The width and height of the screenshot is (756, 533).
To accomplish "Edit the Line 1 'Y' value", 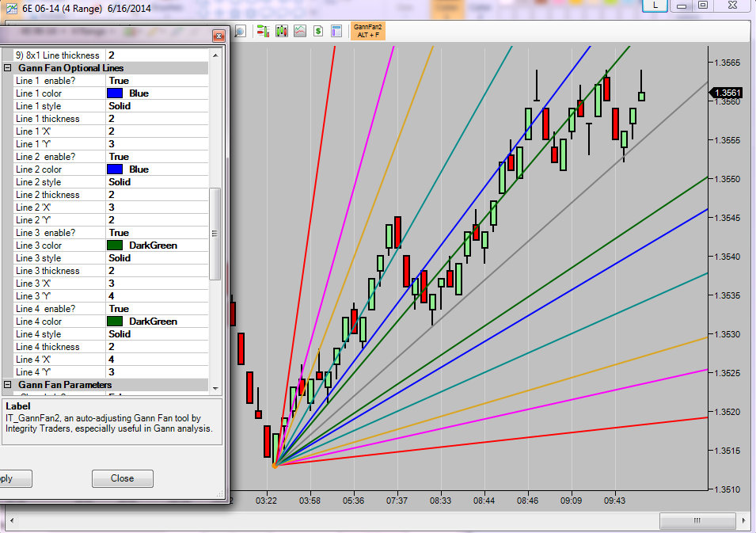I will point(158,143).
